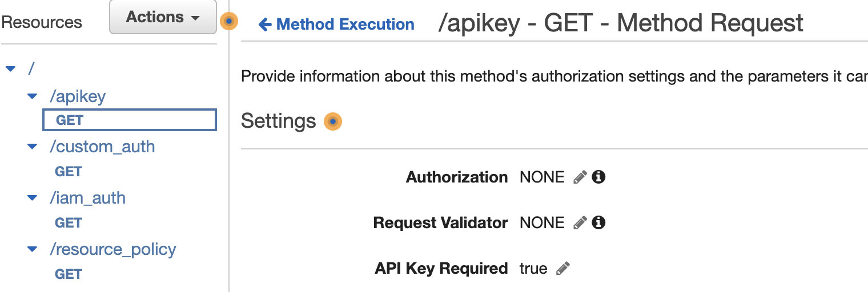Collapse the /custom_auth resource node
Screen dimensions: 868x292
33,147
